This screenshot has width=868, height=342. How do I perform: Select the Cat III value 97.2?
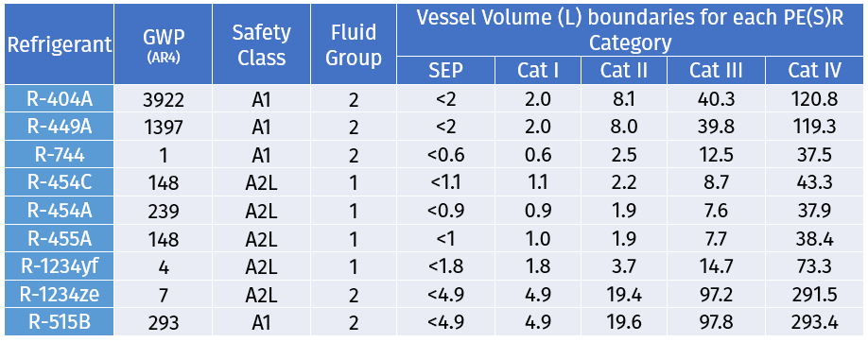pyautogui.click(x=717, y=295)
